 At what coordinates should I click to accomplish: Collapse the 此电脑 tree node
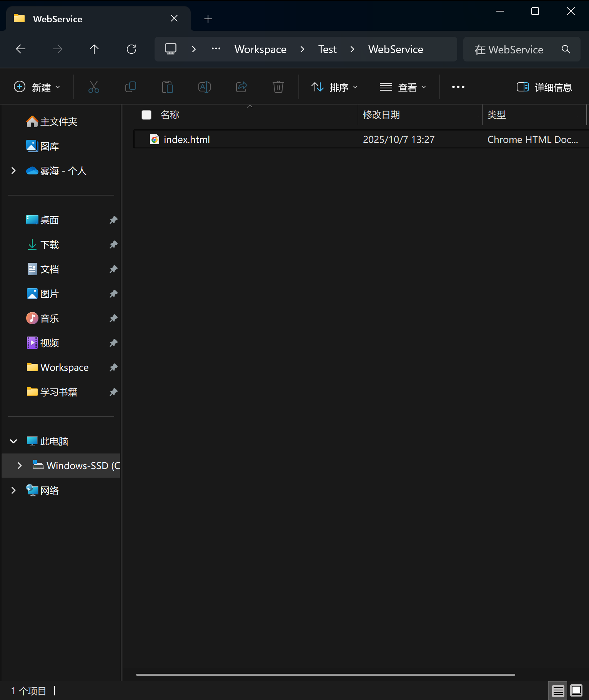(13, 441)
